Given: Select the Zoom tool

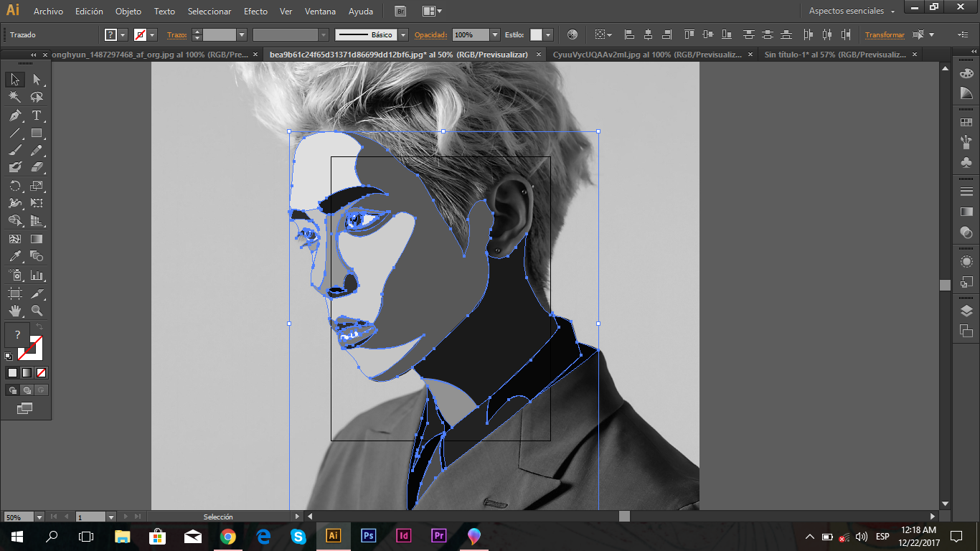Looking at the screenshot, I should pos(37,311).
